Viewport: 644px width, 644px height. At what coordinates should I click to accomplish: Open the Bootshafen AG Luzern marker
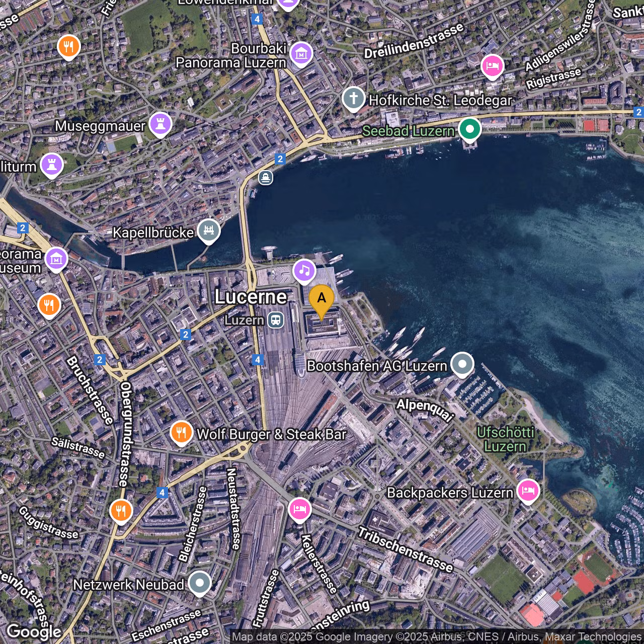click(462, 364)
